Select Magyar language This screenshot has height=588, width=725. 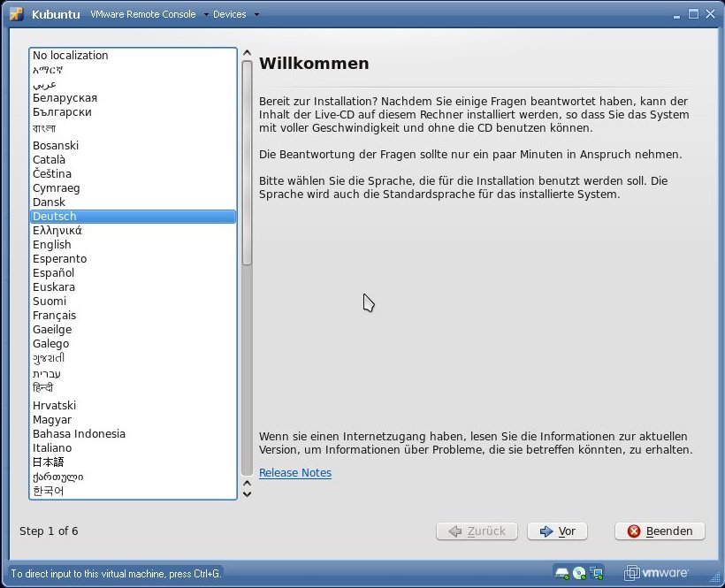(134, 420)
